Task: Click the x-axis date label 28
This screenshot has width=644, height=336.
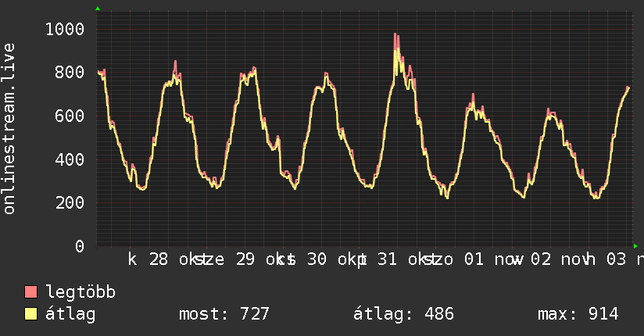Action: pyautogui.click(x=159, y=259)
